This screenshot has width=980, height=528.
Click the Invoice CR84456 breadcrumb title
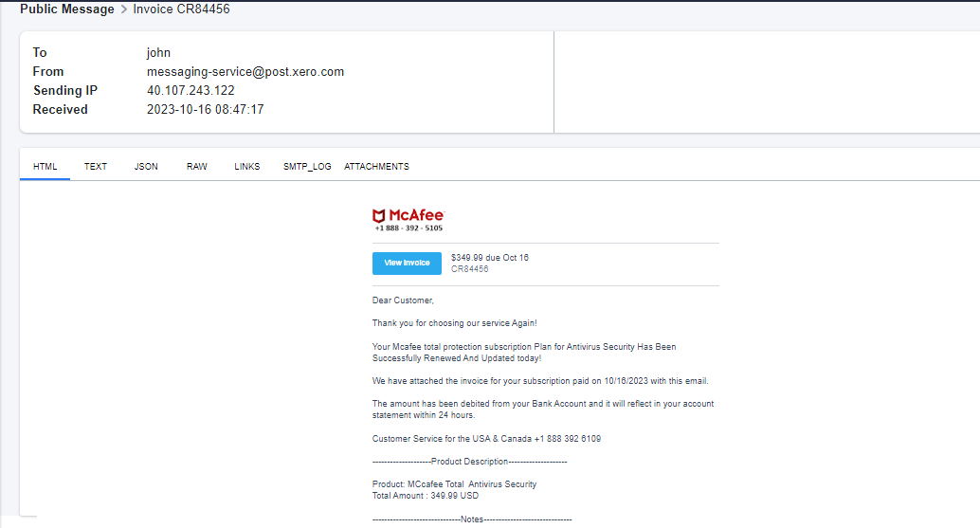point(181,9)
